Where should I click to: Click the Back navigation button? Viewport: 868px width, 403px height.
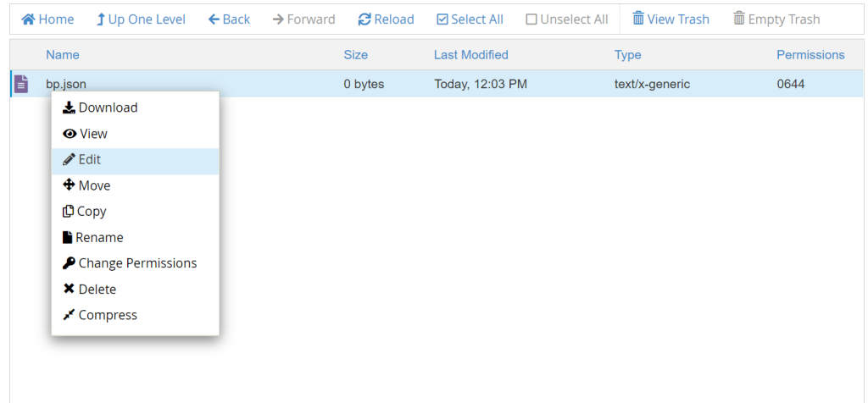click(x=229, y=19)
